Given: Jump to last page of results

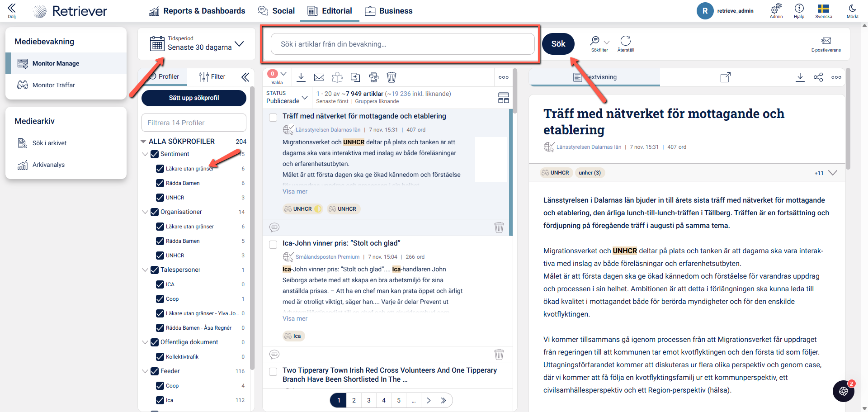Looking at the screenshot, I should [x=443, y=400].
